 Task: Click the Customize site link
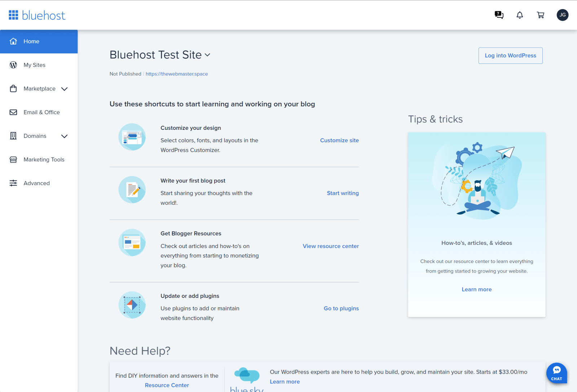click(339, 140)
